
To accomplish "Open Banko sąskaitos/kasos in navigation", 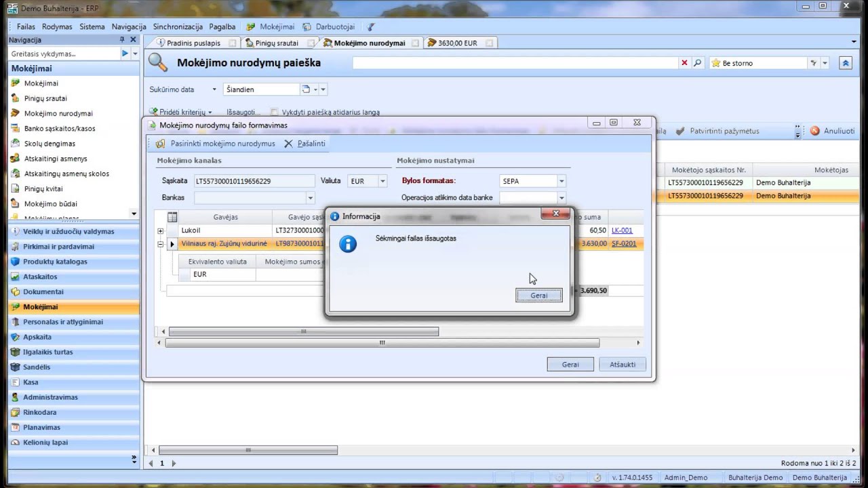I will (x=60, y=128).
